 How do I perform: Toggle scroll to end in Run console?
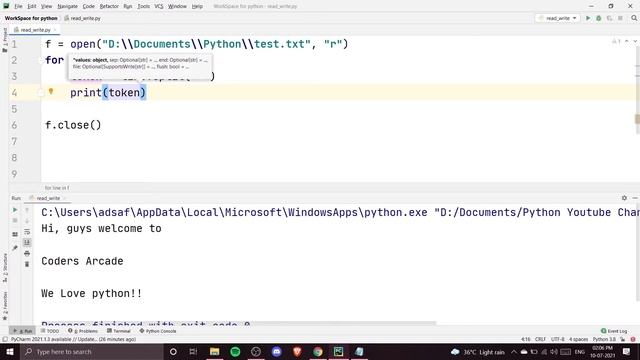[x=27, y=242]
